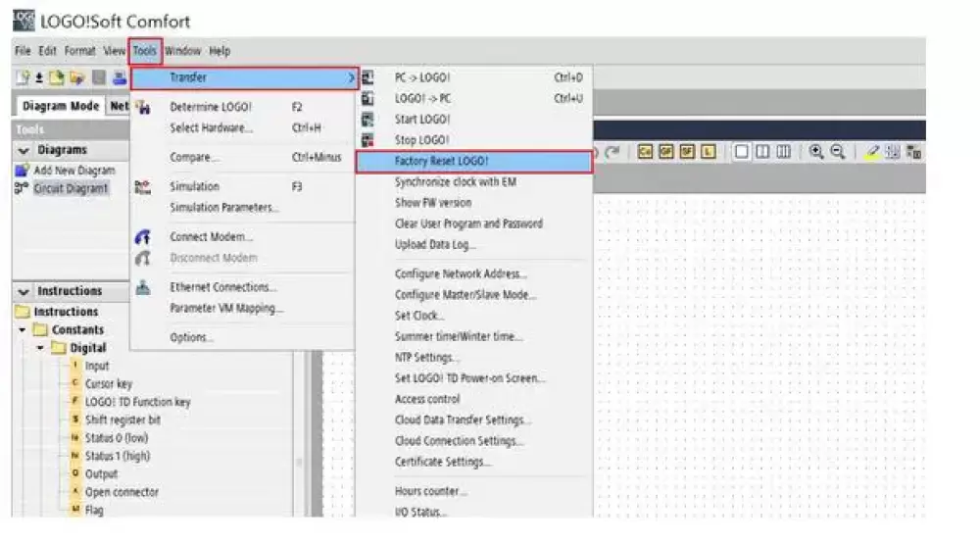Switch to two-column split layout icon
Viewport: 980px width, 544px height.
click(x=762, y=152)
